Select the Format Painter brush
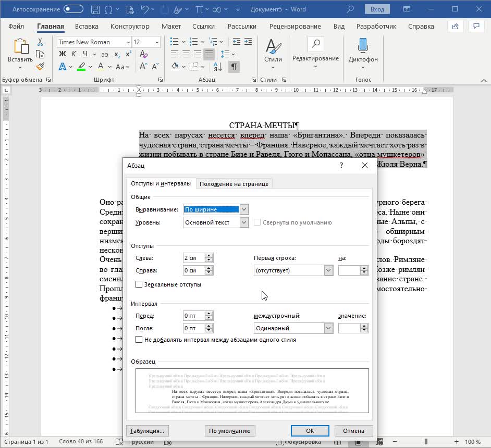This screenshot has height=448, width=491. pyautogui.click(x=40, y=66)
